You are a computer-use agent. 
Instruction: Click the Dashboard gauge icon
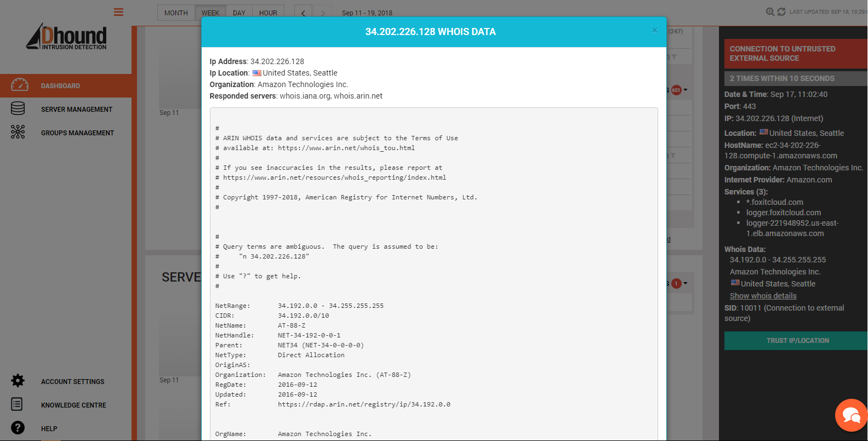[x=20, y=85]
